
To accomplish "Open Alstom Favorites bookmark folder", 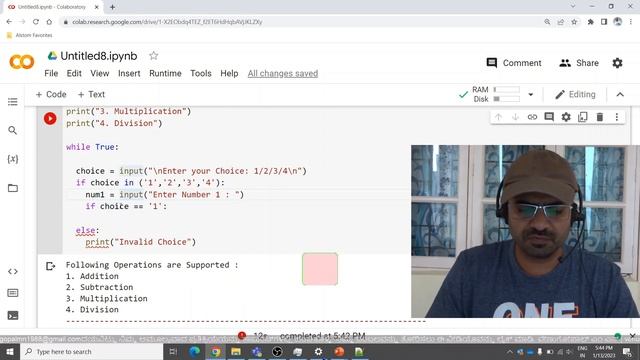I will click(30, 35).
